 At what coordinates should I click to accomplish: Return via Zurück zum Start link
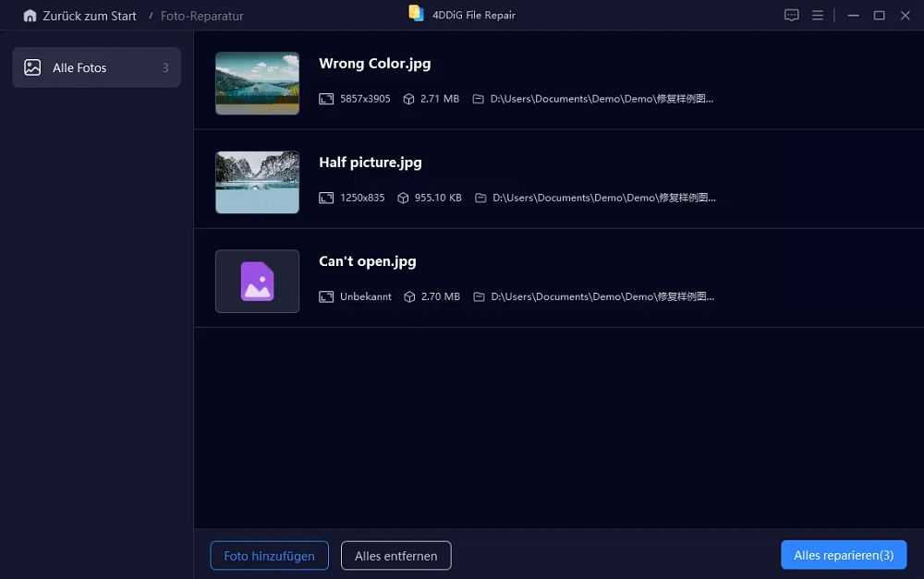click(x=90, y=16)
